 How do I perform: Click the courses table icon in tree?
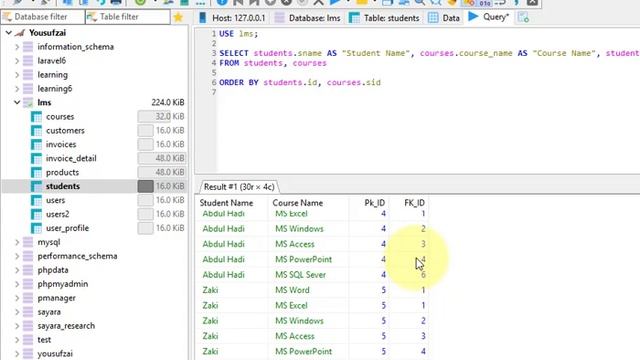pyautogui.click(x=36, y=117)
